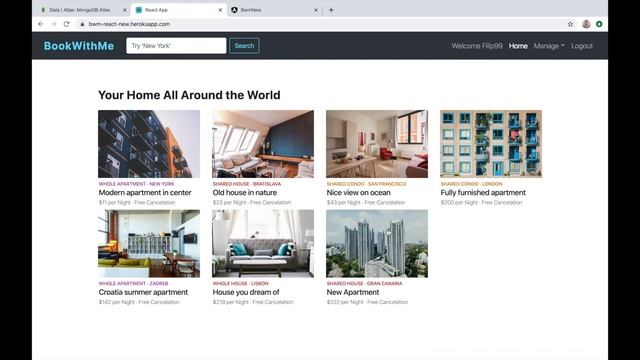This screenshot has width=640, height=360.
Task: Click 'Nice view on ocean' title
Action: pyautogui.click(x=358, y=192)
